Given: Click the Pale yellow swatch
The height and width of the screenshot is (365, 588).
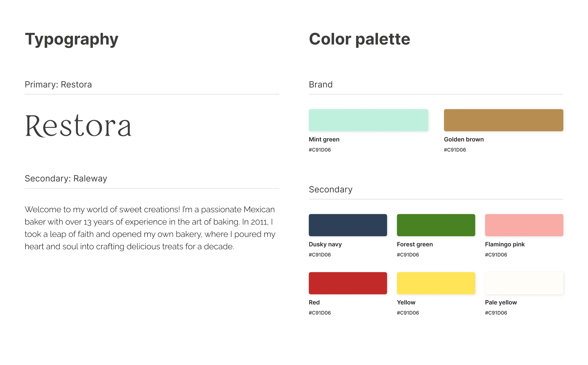Looking at the screenshot, I should coord(524,283).
